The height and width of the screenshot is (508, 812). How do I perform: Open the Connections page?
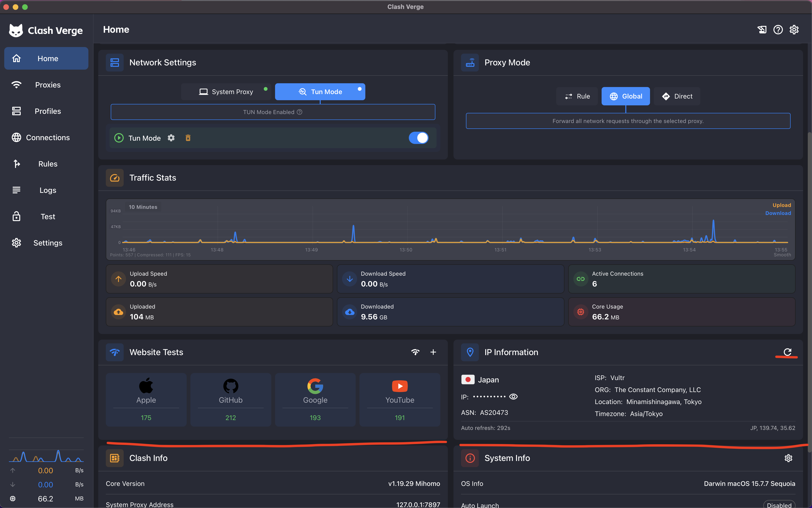(x=46, y=137)
